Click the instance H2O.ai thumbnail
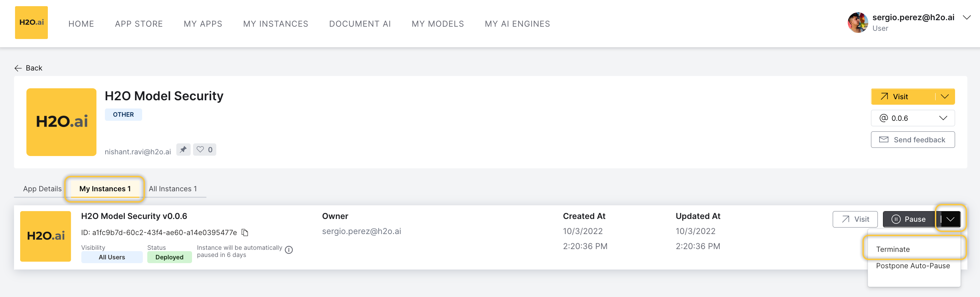This screenshot has width=980, height=297. (x=46, y=236)
